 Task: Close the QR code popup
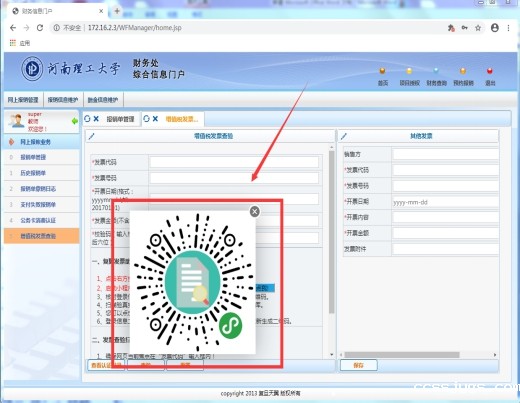point(255,211)
